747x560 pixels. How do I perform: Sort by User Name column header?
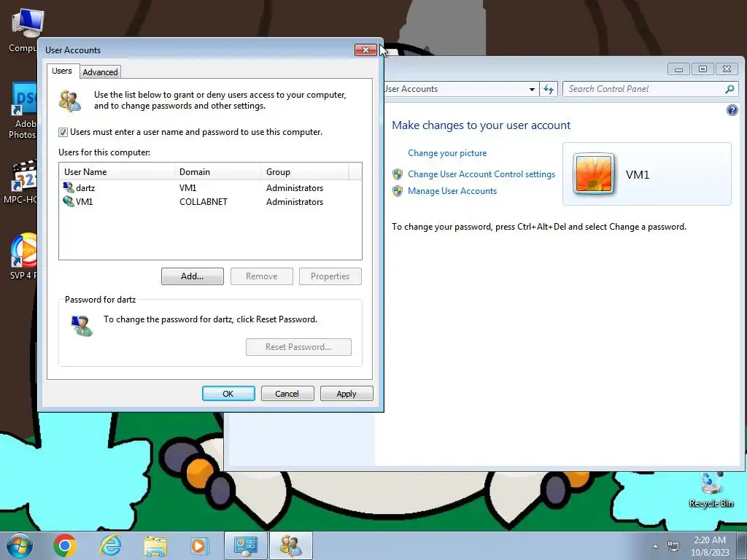pyautogui.click(x=117, y=172)
